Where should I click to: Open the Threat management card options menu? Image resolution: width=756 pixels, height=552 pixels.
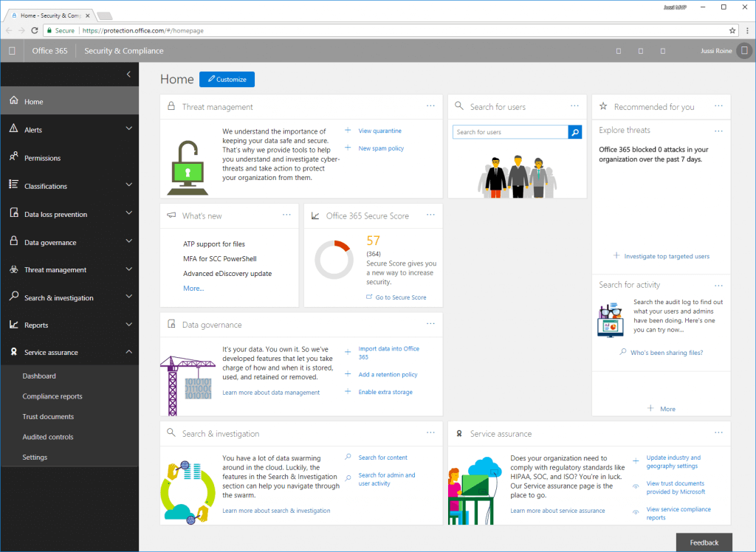tap(430, 106)
